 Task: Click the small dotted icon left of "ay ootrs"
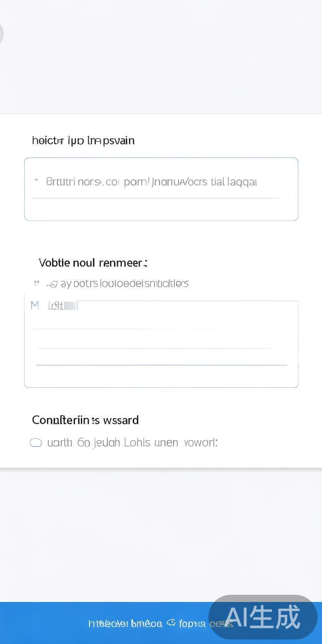point(37,283)
